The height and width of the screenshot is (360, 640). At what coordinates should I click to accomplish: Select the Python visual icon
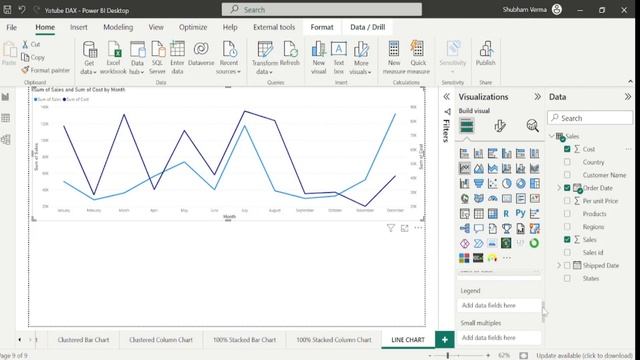520,213
